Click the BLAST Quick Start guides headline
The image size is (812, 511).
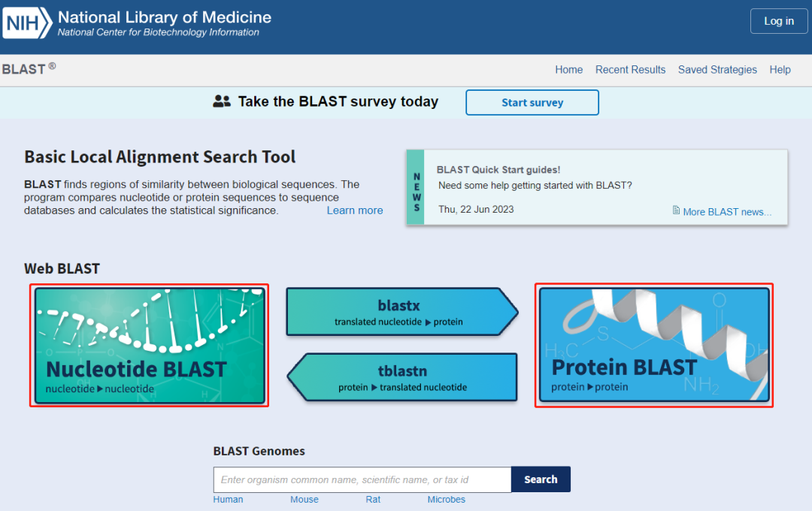click(498, 170)
